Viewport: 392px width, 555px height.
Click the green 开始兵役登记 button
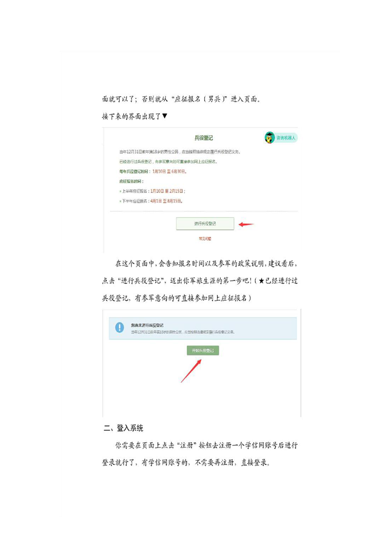tap(203, 350)
